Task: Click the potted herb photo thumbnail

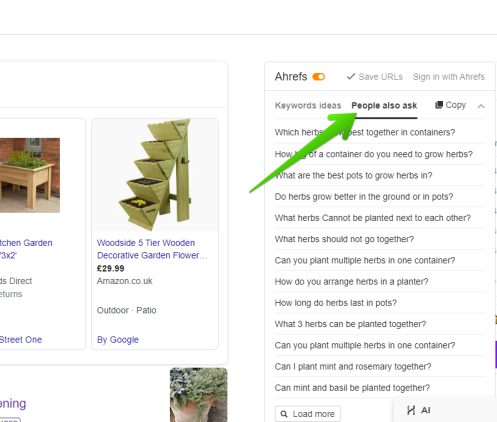Action: [x=199, y=395]
